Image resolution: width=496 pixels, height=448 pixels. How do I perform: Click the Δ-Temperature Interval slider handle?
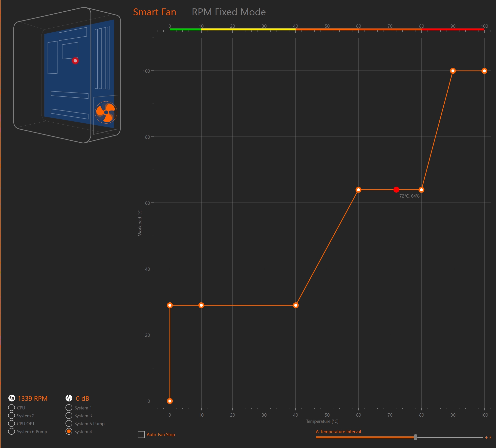[415, 437]
